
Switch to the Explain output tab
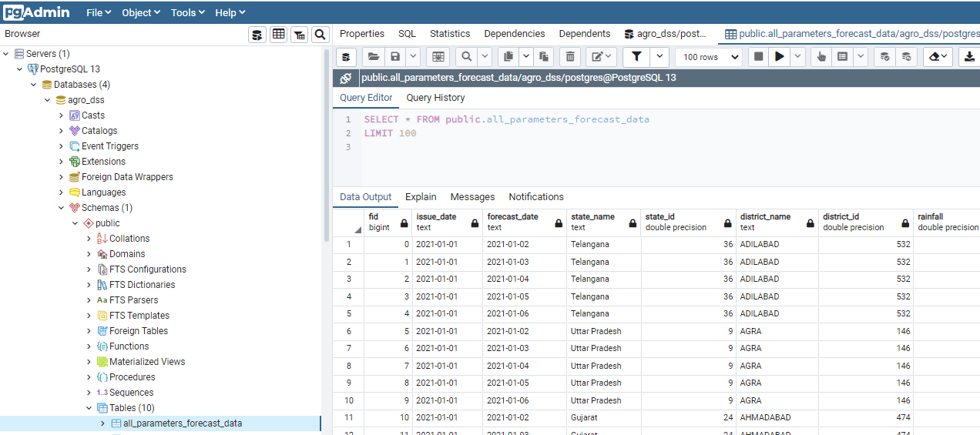click(421, 197)
